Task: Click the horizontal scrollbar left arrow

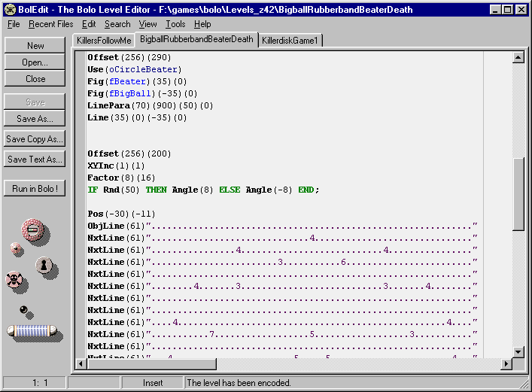Action: 81,364
